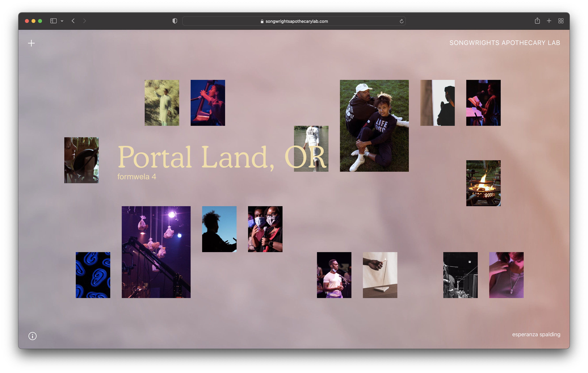Image resolution: width=588 pixels, height=373 pixels.
Task: Open the fire pit photo thumbnail
Action: (x=483, y=183)
